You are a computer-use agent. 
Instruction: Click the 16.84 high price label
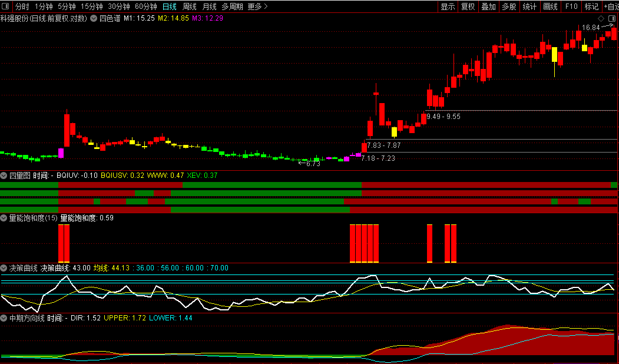[590, 28]
